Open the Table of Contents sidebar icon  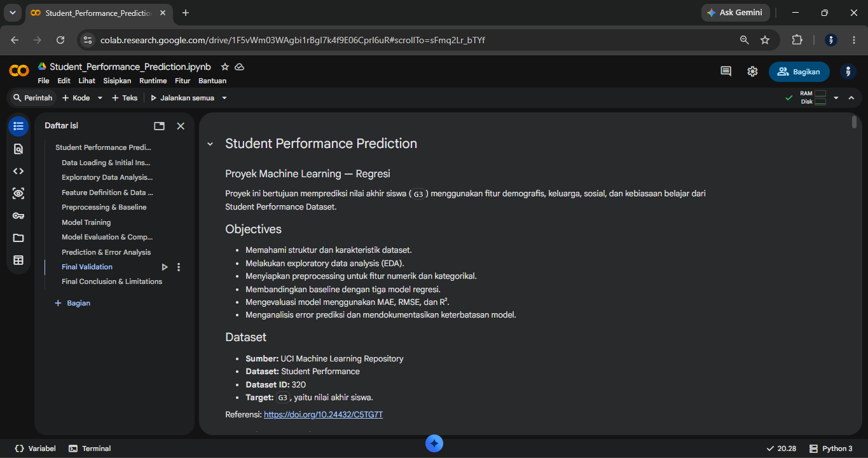pyautogui.click(x=18, y=126)
